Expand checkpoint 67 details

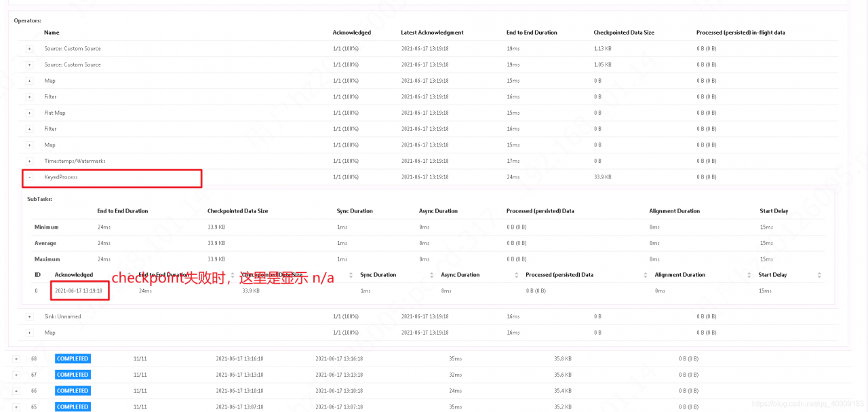[16, 375]
